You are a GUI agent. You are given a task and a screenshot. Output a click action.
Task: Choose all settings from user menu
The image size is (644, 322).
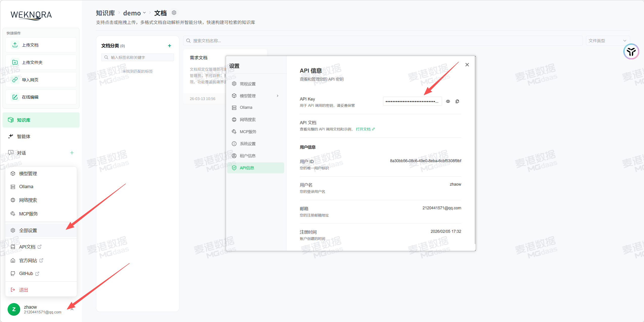tap(28, 230)
